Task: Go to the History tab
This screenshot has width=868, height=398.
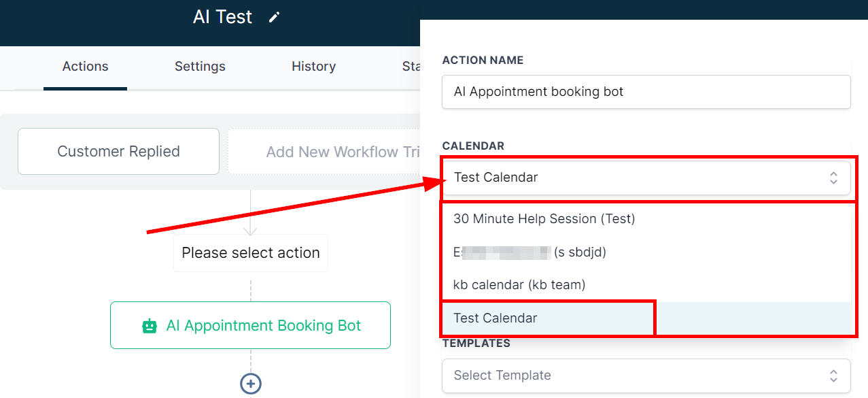Action: tap(313, 67)
